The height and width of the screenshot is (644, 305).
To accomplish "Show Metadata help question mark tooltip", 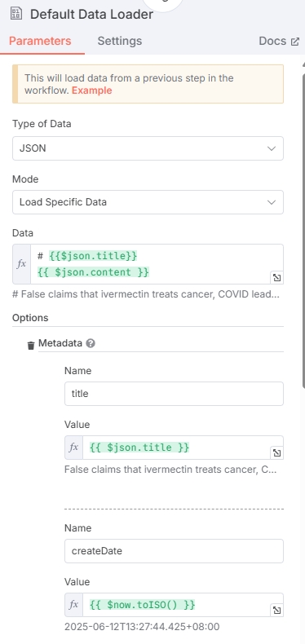I will coord(91,343).
